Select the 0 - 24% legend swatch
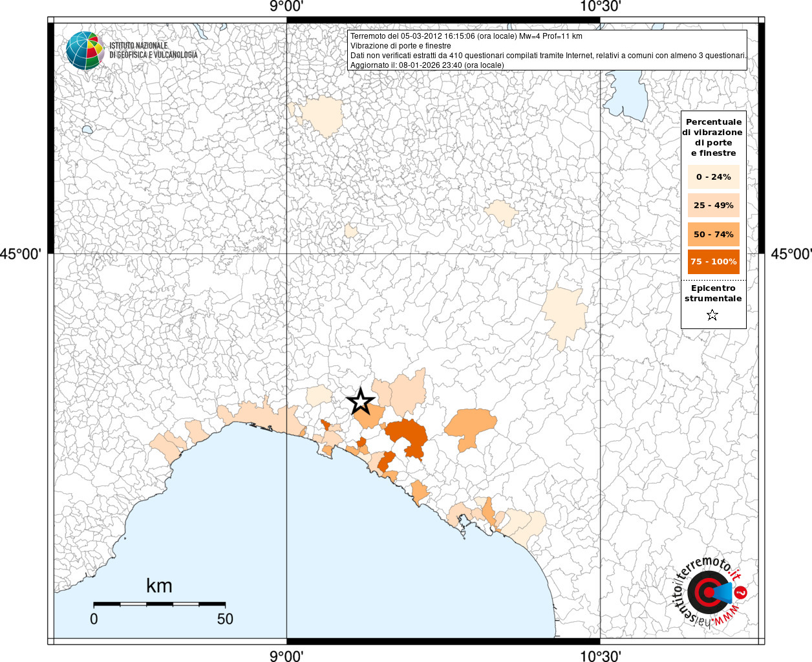The width and height of the screenshot is (812, 662). [x=713, y=176]
